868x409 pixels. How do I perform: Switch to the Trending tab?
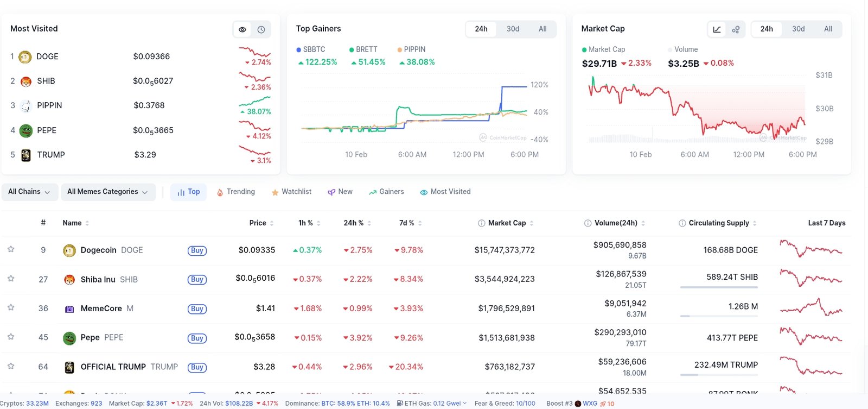(x=236, y=192)
